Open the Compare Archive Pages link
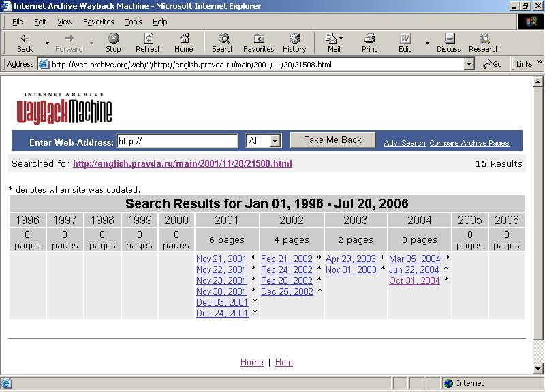The height and width of the screenshot is (392, 545). [x=469, y=143]
